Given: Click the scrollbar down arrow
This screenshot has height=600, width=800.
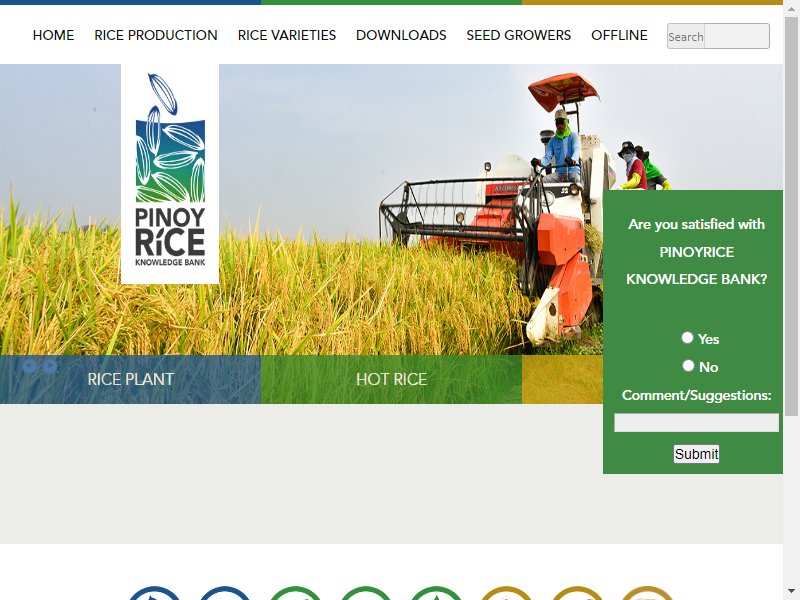Looking at the screenshot, I should [x=792, y=593].
